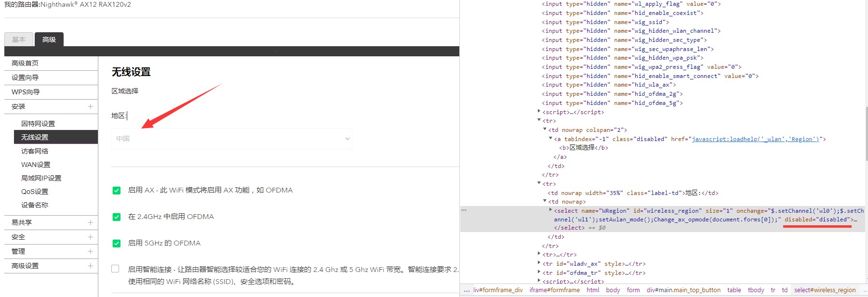This screenshot has height=297, width=868.
Task: Select tbody in DevTools breadcrumb
Action: tap(756, 290)
